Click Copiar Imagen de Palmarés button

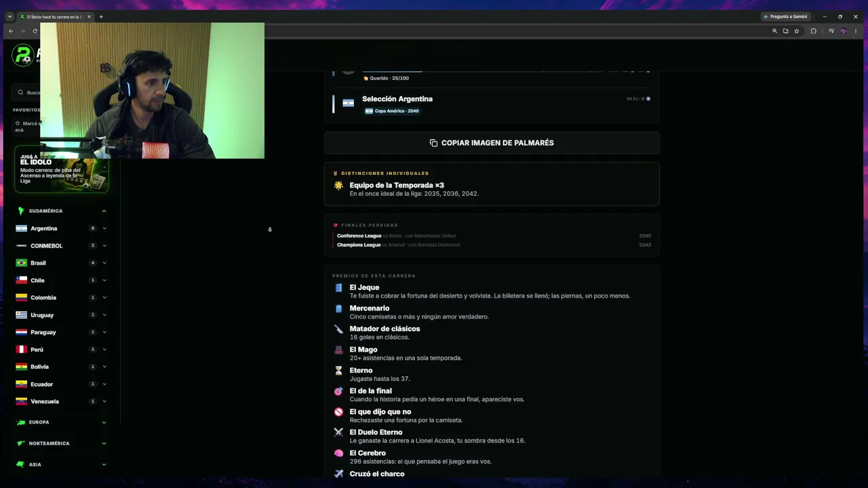pos(492,143)
